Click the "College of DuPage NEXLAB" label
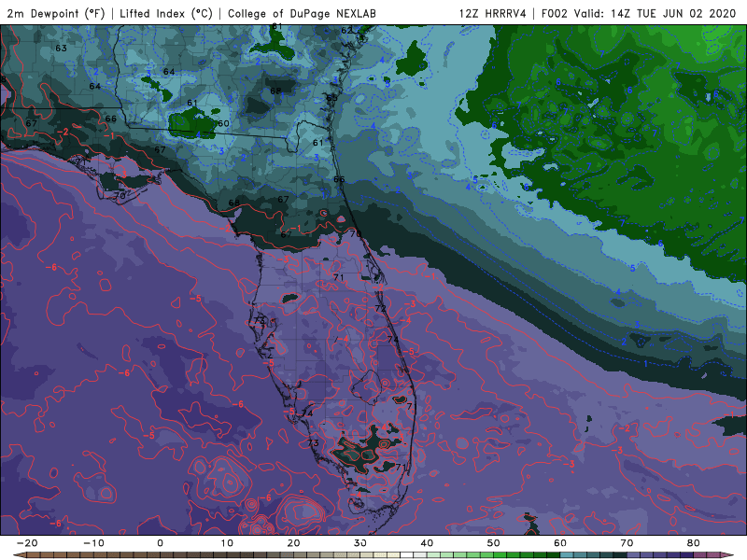This screenshot has height=560, width=747. point(302,13)
